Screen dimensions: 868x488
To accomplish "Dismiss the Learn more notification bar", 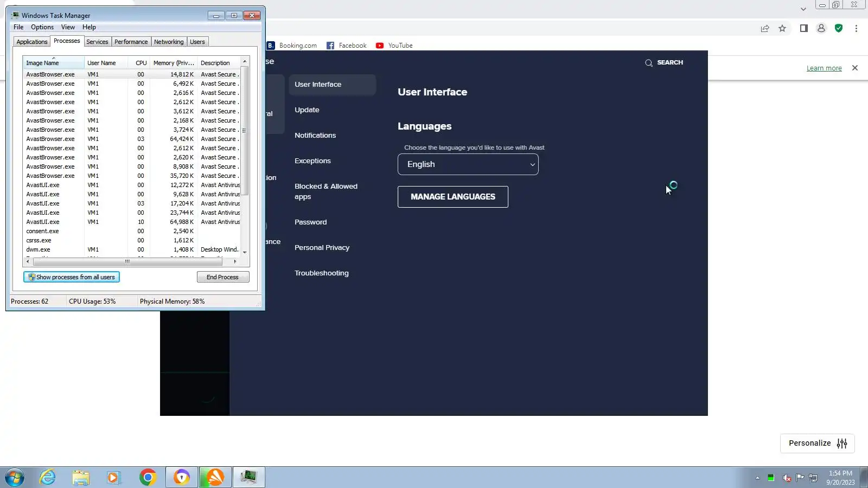I will point(855,68).
